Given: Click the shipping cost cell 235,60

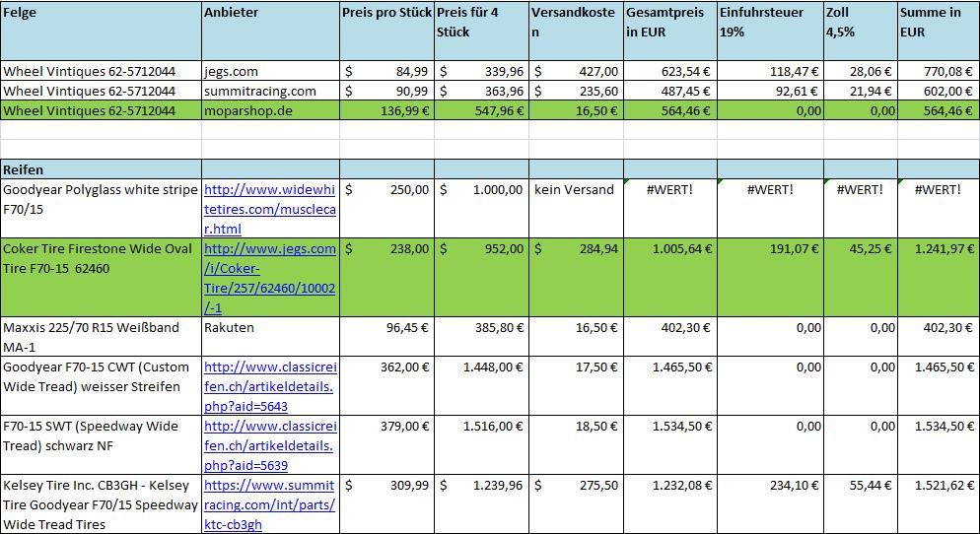Looking at the screenshot, I should coord(576,91).
